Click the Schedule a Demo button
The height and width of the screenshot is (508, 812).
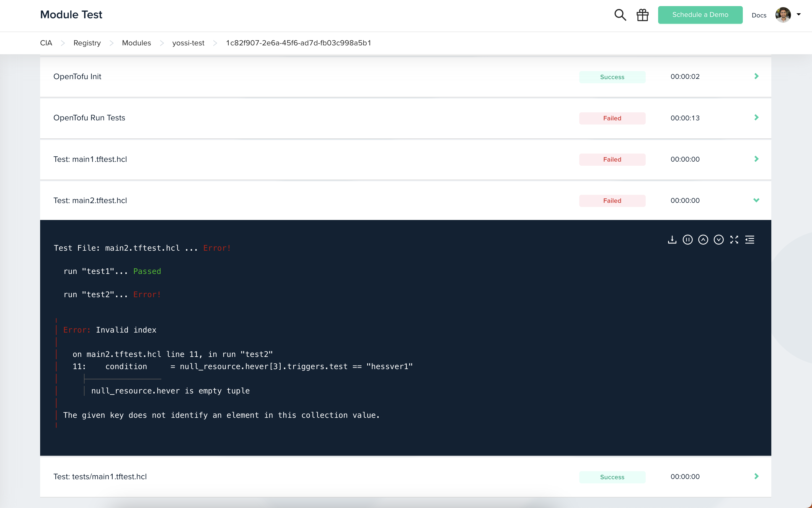click(x=700, y=15)
